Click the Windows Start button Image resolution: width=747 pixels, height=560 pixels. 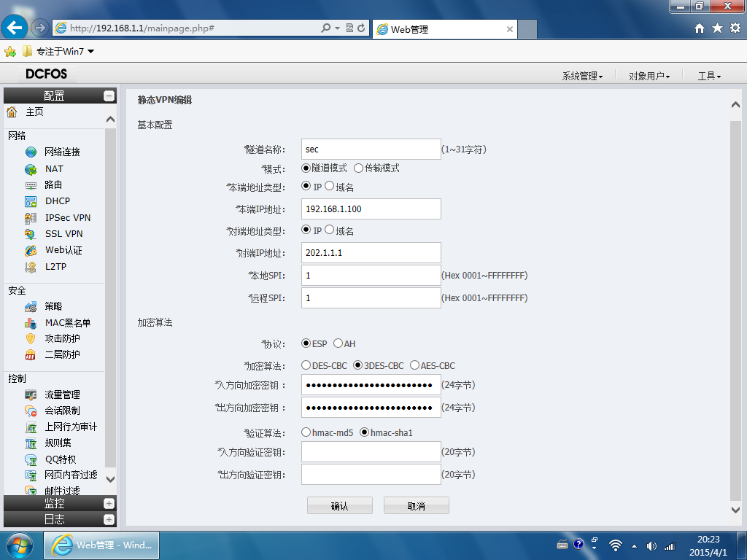(20, 545)
